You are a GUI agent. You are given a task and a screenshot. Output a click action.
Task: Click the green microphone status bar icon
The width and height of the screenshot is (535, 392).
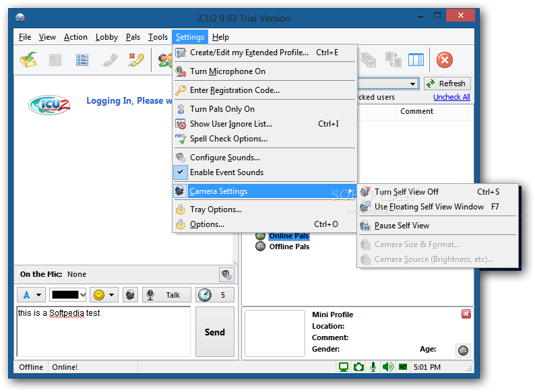tap(373, 367)
